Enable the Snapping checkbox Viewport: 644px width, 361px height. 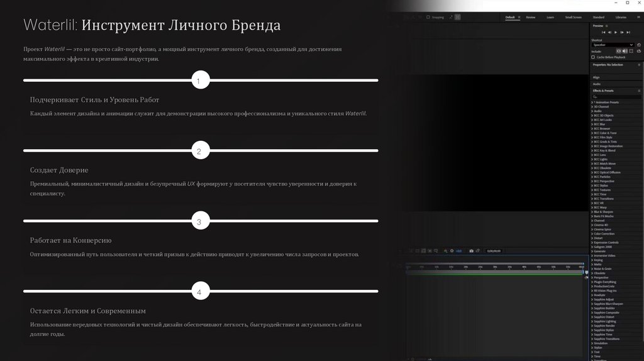click(428, 17)
